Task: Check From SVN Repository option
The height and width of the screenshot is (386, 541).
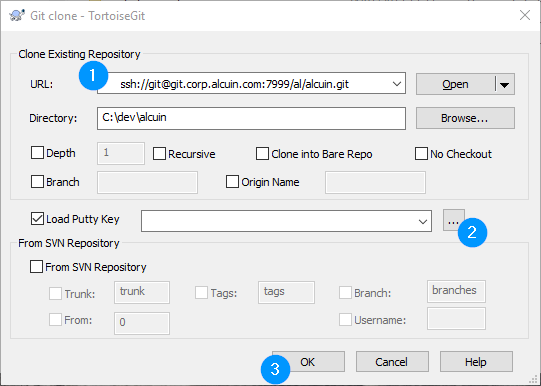Action: click(x=36, y=267)
